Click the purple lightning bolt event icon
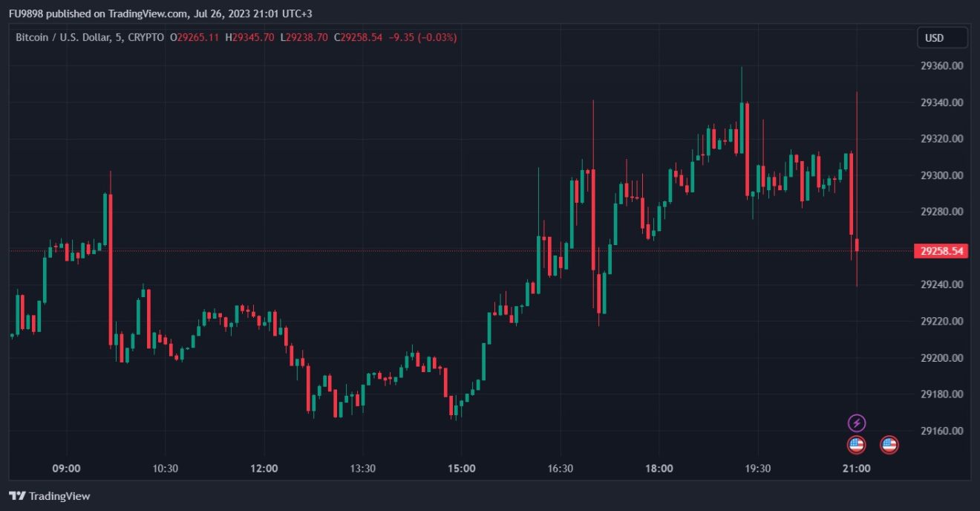980x511 pixels. 857,423
